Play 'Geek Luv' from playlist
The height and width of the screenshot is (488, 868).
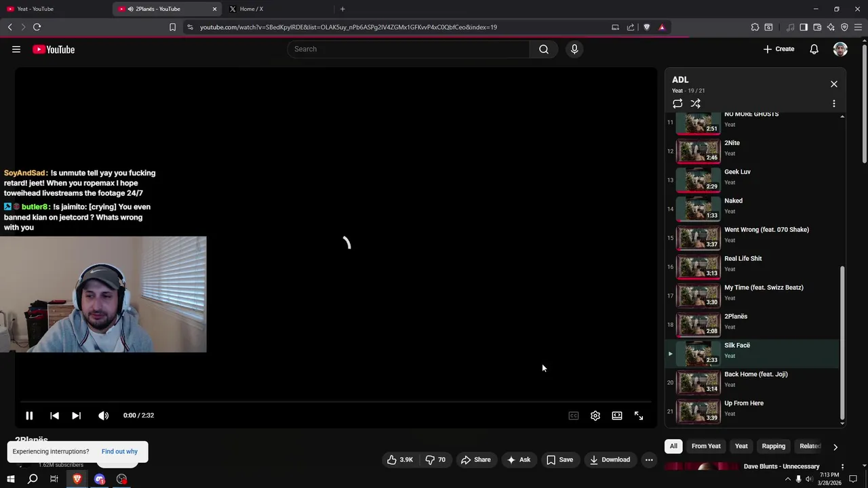click(753, 180)
